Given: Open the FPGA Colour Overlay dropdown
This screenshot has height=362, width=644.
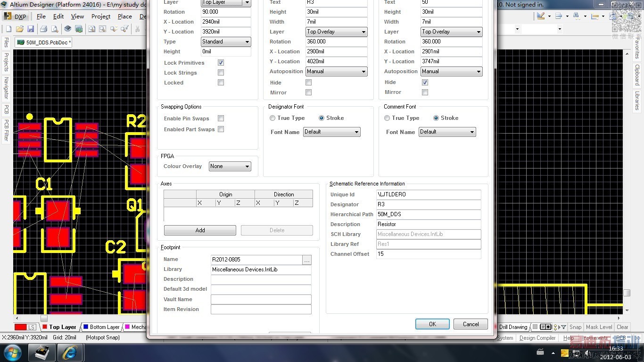Looking at the screenshot, I should point(230,166).
